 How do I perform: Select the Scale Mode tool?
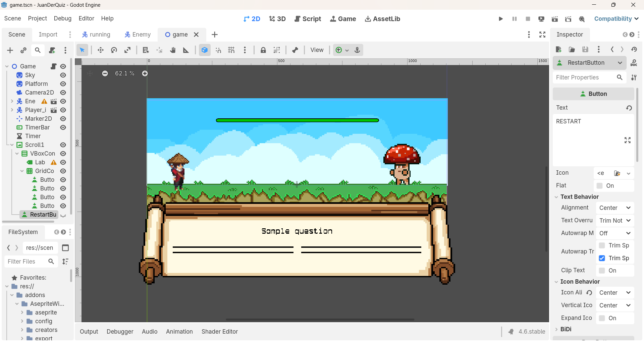click(127, 50)
